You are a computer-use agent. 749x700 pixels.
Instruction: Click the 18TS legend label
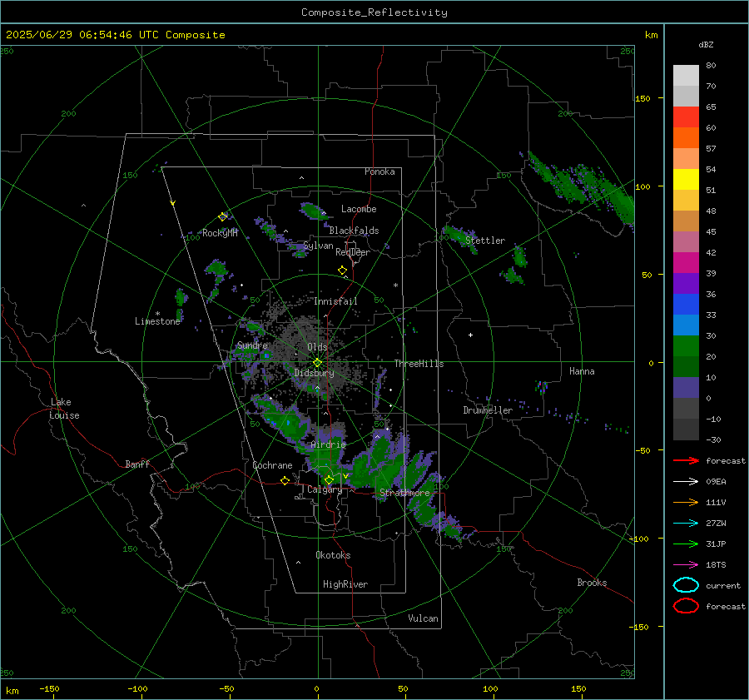coord(716,565)
